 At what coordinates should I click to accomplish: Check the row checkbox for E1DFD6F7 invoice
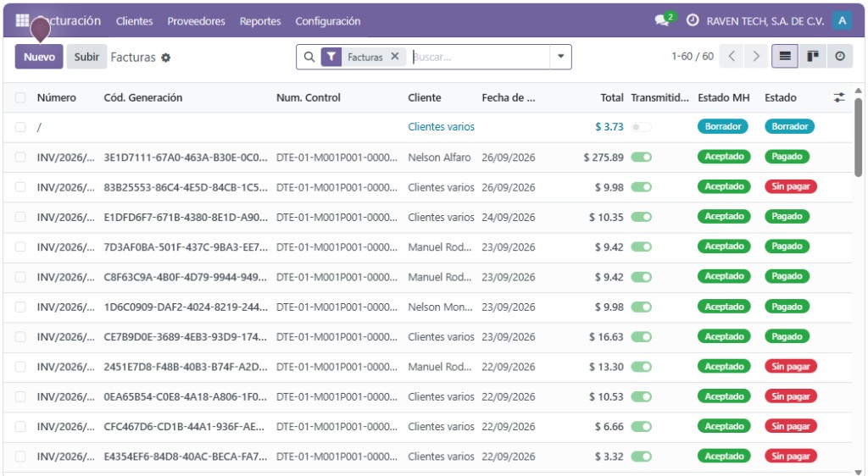click(20, 217)
